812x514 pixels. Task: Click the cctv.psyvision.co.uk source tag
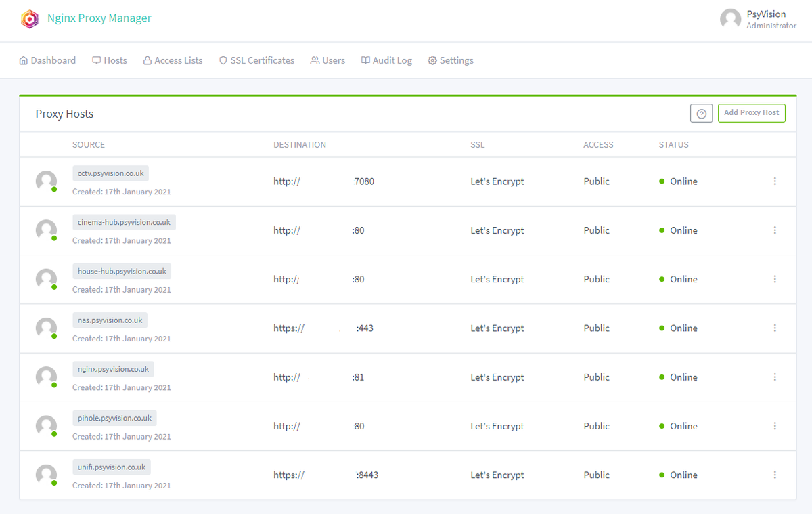[111, 173]
